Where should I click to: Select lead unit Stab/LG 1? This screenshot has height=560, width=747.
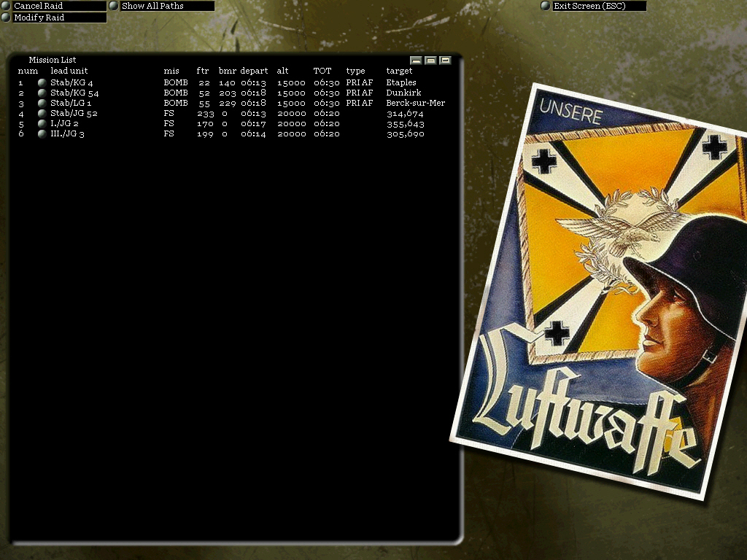71,103
